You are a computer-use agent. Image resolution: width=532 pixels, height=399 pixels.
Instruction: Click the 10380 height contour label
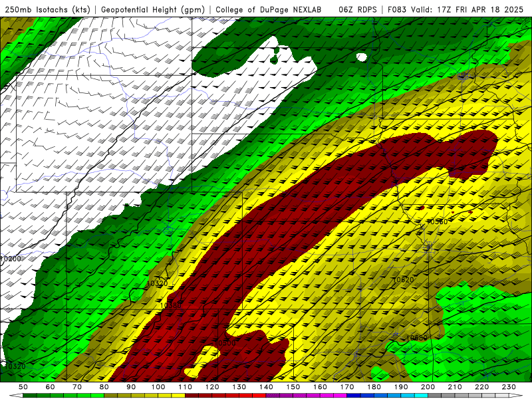point(171,305)
